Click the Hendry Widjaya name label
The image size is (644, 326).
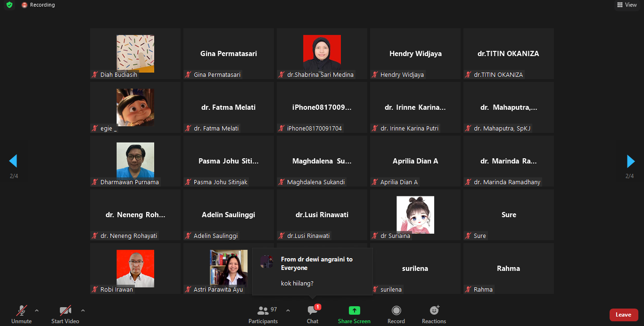click(x=402, y=74)
